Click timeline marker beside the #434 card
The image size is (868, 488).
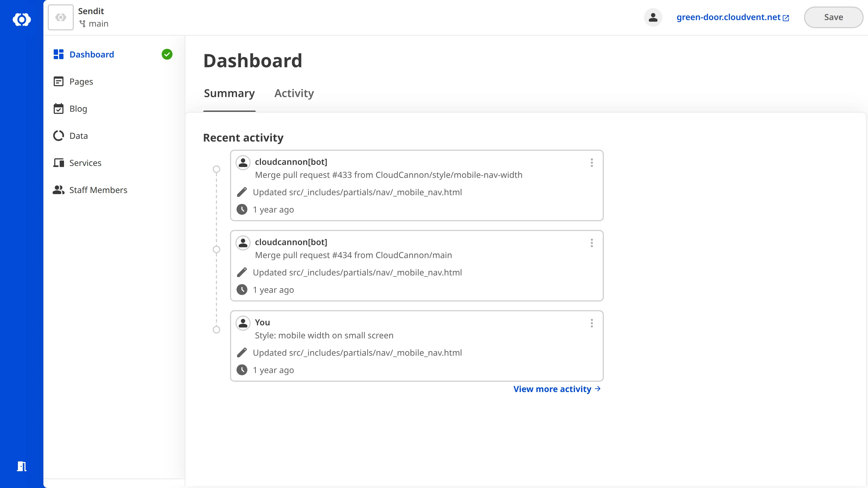click(216, 249)
